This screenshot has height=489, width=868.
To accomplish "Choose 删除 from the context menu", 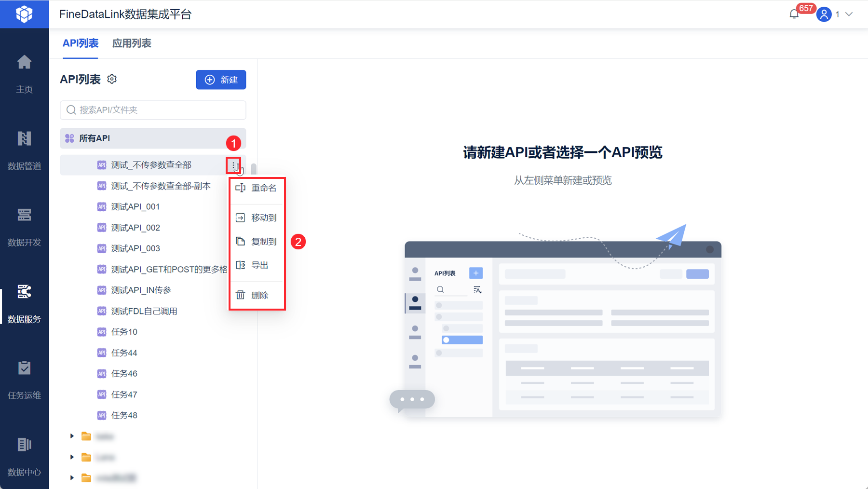I will [x=257, y=295].
